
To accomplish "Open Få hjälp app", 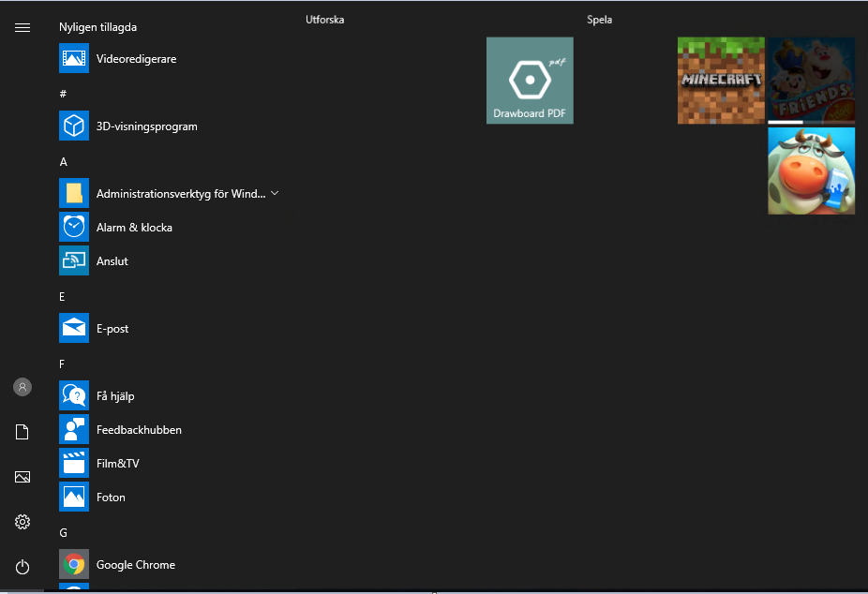I will (x=74, y=396).
